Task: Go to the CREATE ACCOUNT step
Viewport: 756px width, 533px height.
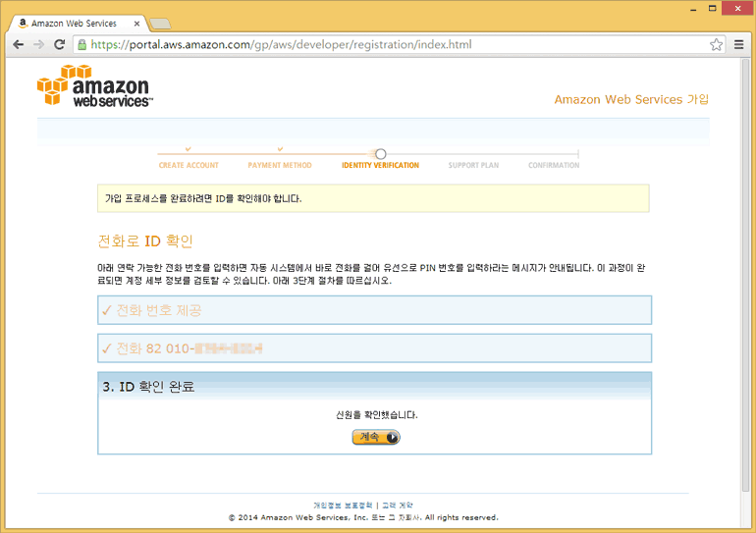Action: tap(189, 165)
